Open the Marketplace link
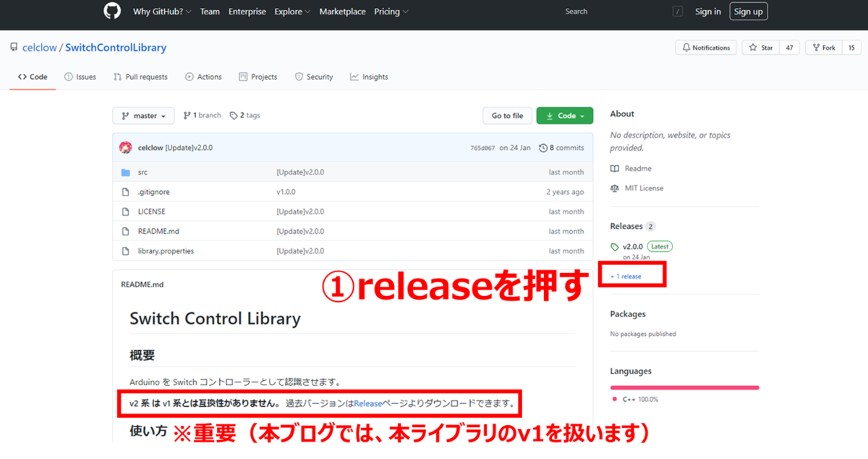Image resolution: width=868 pixels, height=459 pixels. tap(342, 12)
